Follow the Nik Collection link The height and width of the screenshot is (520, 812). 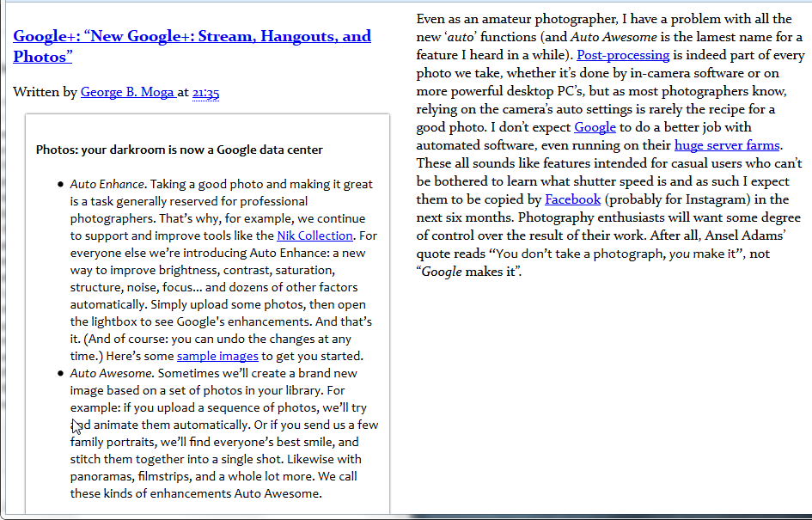pyautogui.click(x=314, y=236)
